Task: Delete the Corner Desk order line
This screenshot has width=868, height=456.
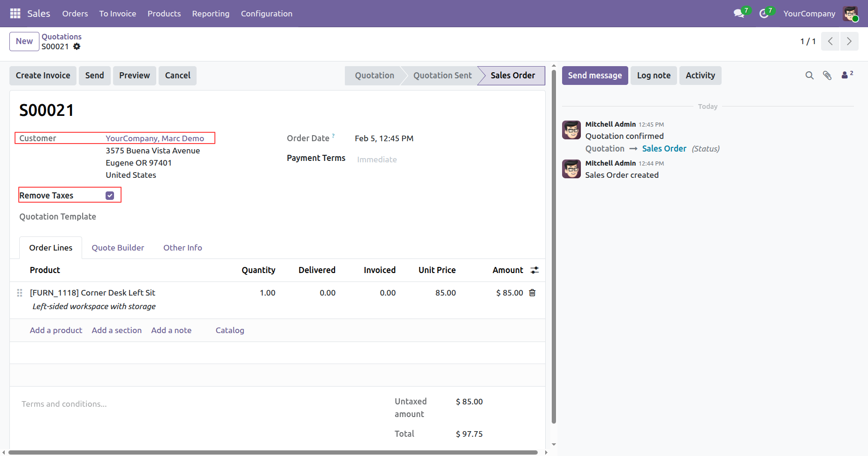Action: click(x=532, y=293)
